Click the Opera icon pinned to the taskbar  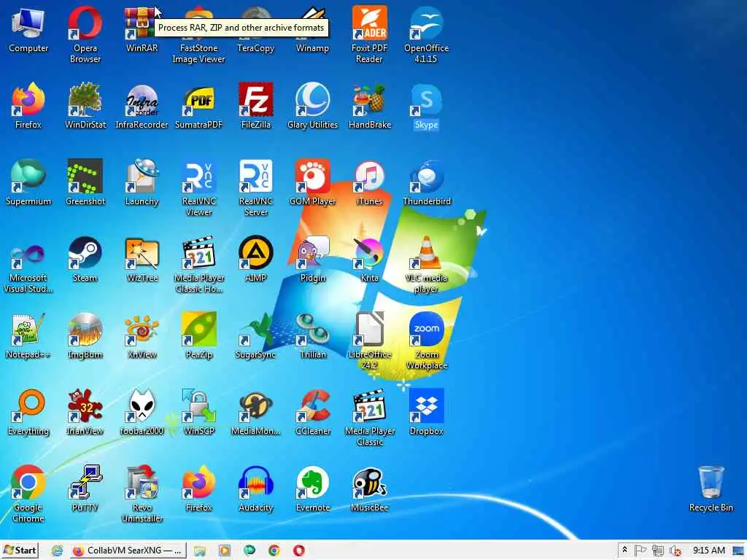tap(298, 551)
